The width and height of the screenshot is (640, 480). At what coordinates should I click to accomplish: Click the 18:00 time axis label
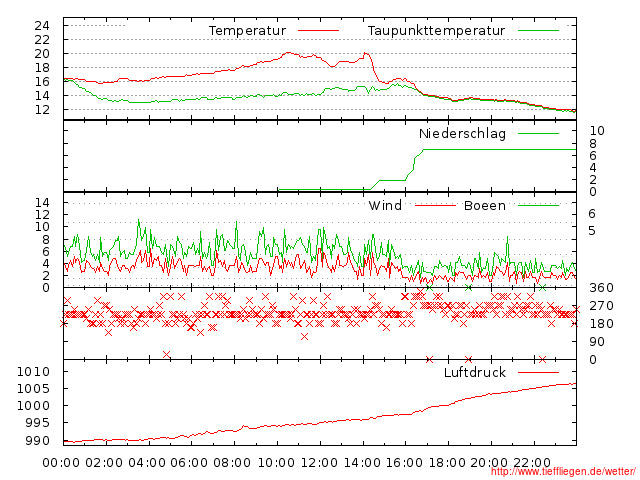coord(447,463)
